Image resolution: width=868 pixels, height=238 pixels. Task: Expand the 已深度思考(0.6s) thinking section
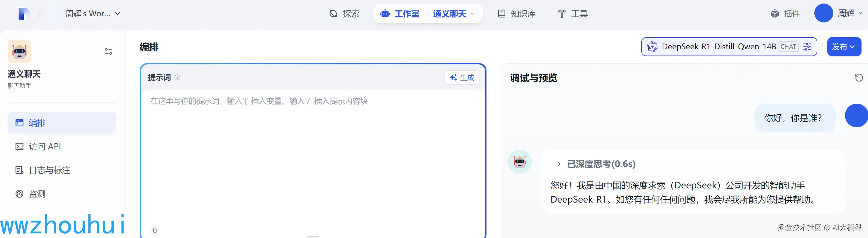[x=596, y=164]
